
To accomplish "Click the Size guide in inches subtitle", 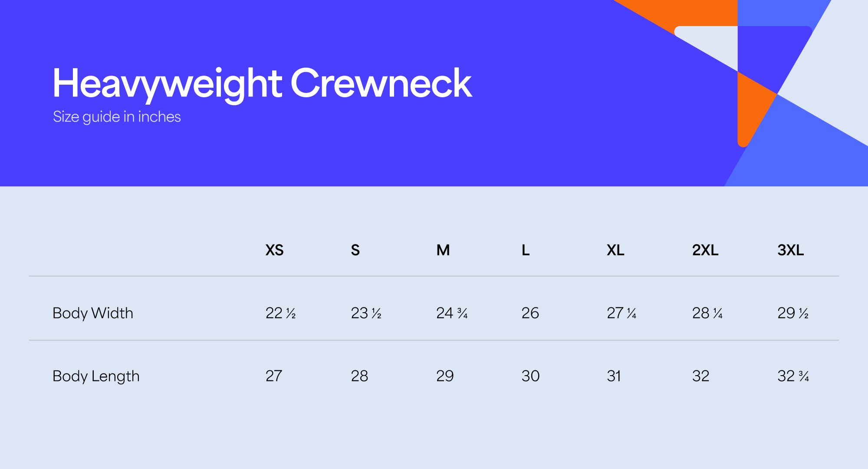I will (117, 117).
